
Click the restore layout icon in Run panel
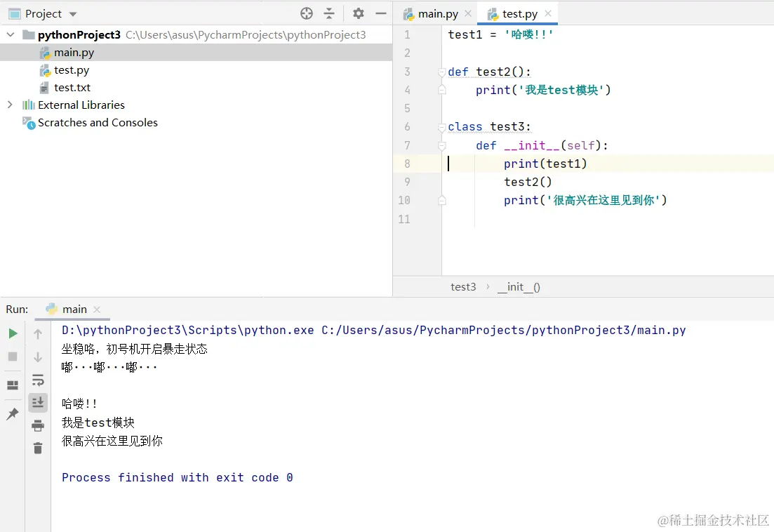click(13, 385)
